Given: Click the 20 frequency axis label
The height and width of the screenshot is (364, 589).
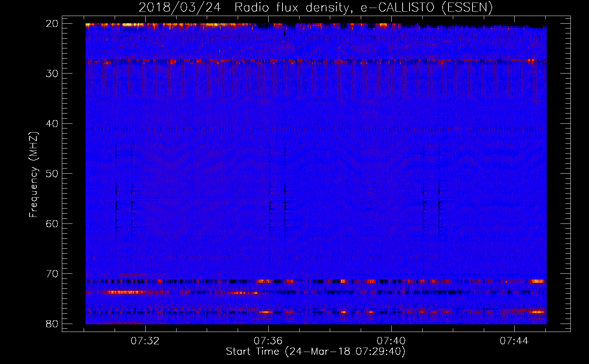Looking at the screenshot, I should (52, 24).
